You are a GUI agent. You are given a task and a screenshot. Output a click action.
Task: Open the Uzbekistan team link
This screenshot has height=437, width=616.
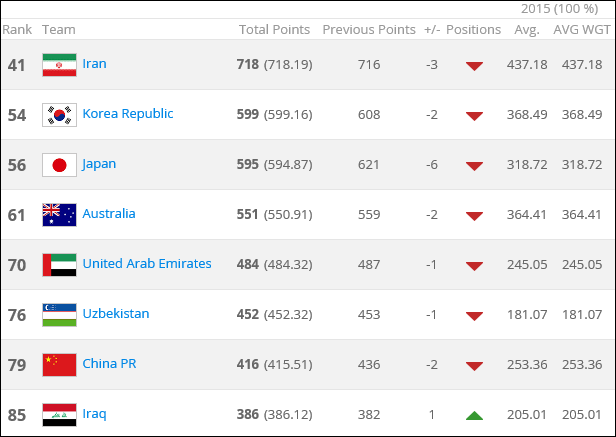[116, 314]
